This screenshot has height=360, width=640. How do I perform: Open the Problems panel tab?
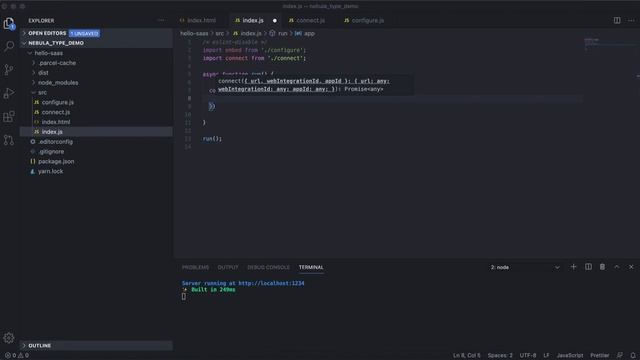(x=196, y=267)
